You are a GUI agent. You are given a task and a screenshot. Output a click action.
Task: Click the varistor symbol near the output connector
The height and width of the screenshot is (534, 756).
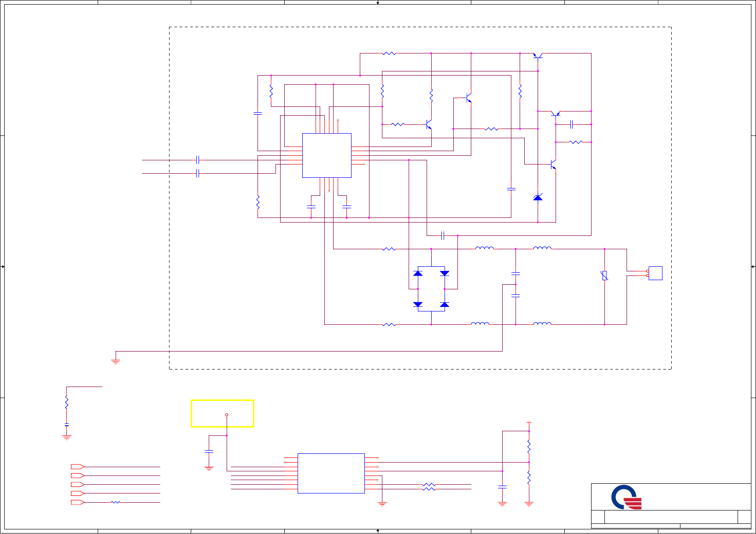[x=604, y=276]
